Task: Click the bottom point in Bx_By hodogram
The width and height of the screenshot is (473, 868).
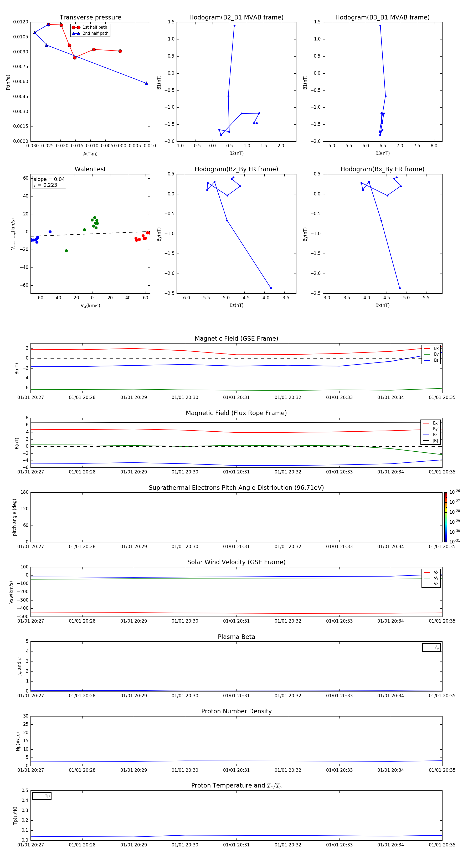Action: point(400,288)
